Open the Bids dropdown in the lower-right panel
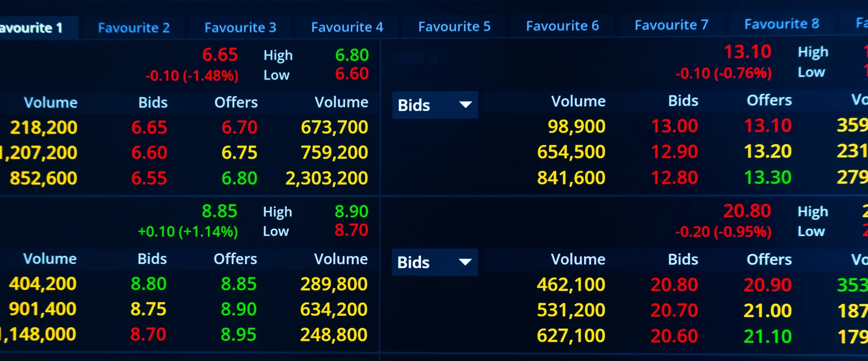Viewport: 868px width, 361px height. point(435,262)
